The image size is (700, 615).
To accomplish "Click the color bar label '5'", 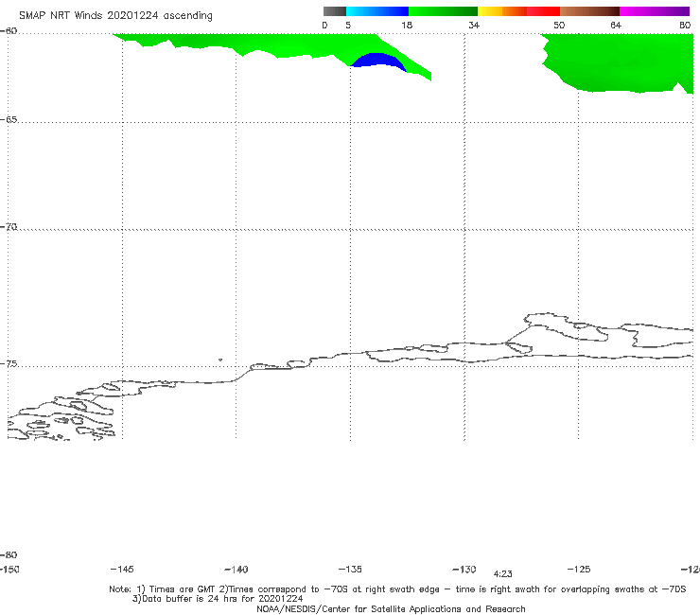I will coord(348,26).
